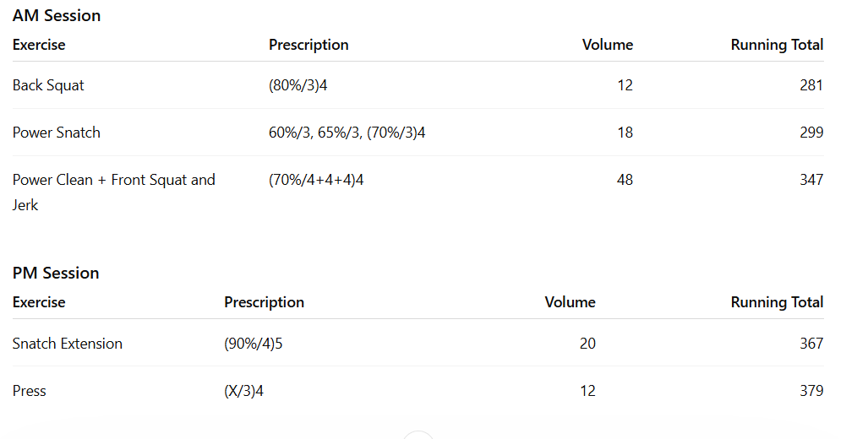Screen dimensions: 868x439
Task: Select the Back Squat exercise cell
Action: (48, 85)
